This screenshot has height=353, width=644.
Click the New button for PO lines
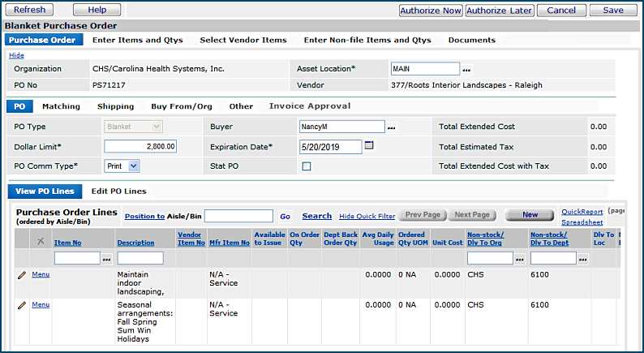[x=530, y=215]
